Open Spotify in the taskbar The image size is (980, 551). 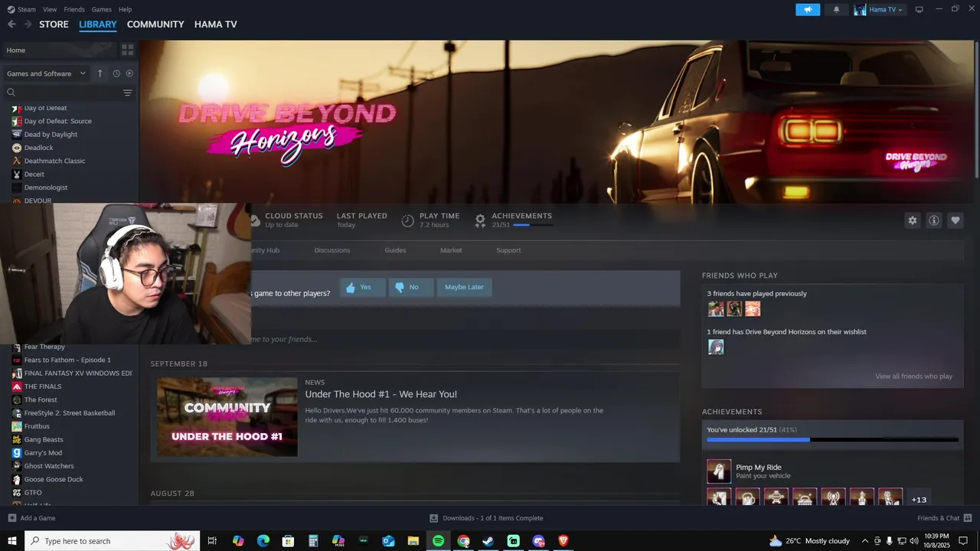coord(438,541)
